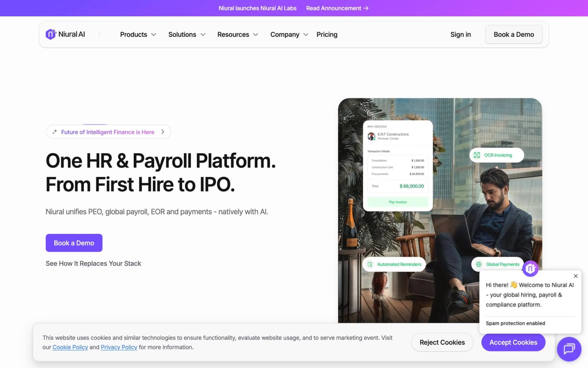
Task: Close the welcome chat popup
Action: pyautogui.click(x=576, y=276)
